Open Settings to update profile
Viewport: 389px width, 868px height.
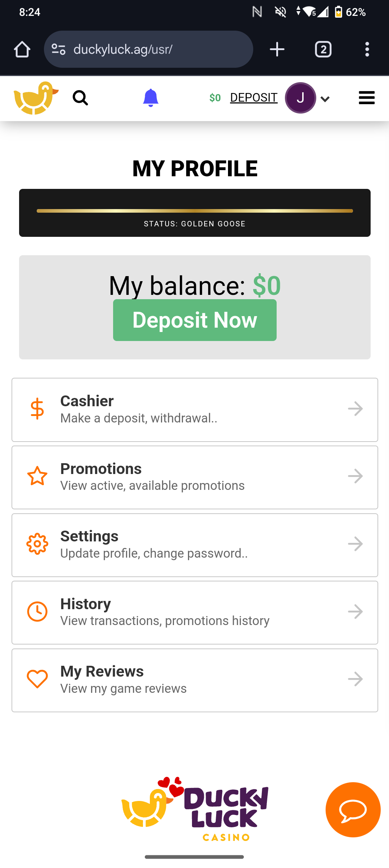click(x=194, y=545)
